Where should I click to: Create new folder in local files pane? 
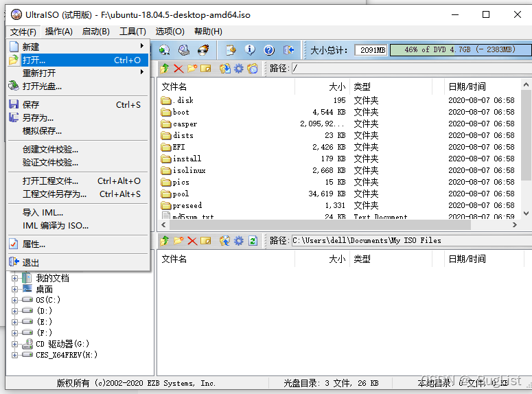[178, 241]
